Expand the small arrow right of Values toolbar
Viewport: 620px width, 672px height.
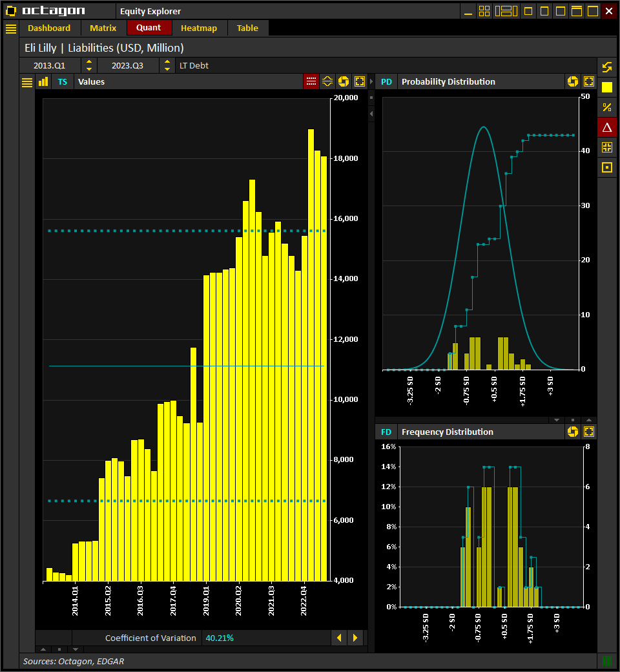click(x=371, y=81)
